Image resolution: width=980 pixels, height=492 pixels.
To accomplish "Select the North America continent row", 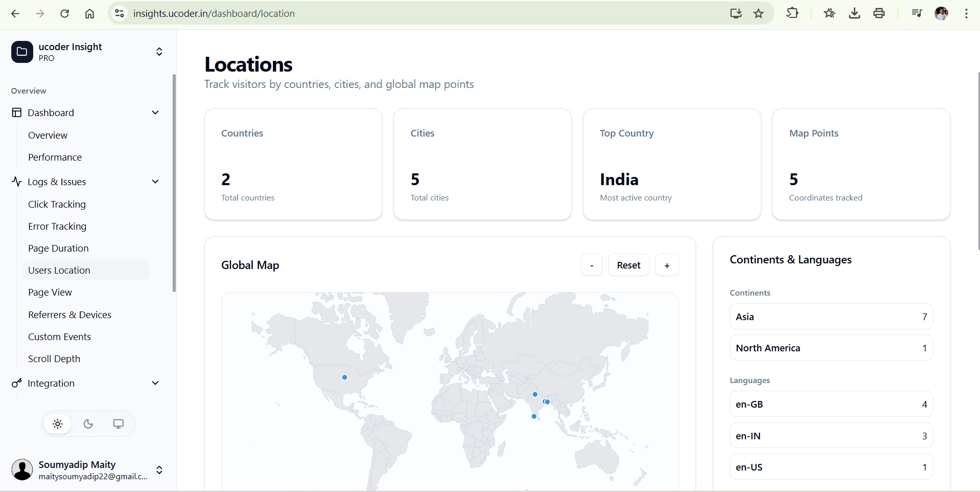I will [x=831, y=348].
